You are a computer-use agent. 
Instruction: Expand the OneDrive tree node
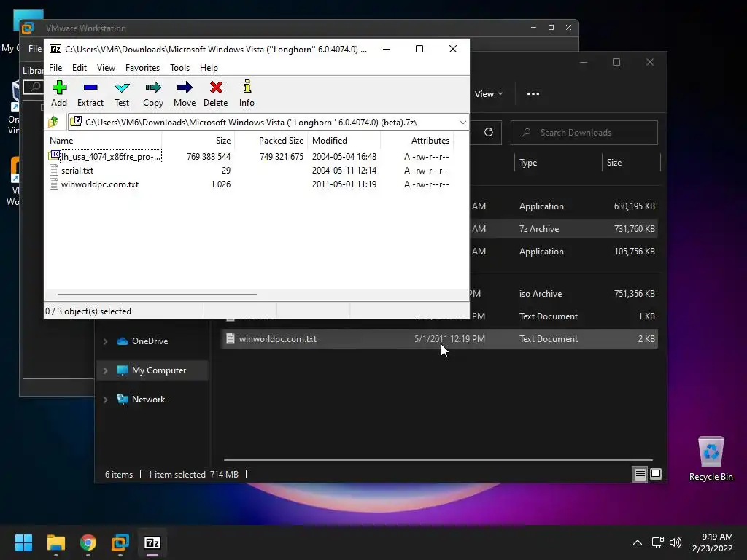click(105, 341)
